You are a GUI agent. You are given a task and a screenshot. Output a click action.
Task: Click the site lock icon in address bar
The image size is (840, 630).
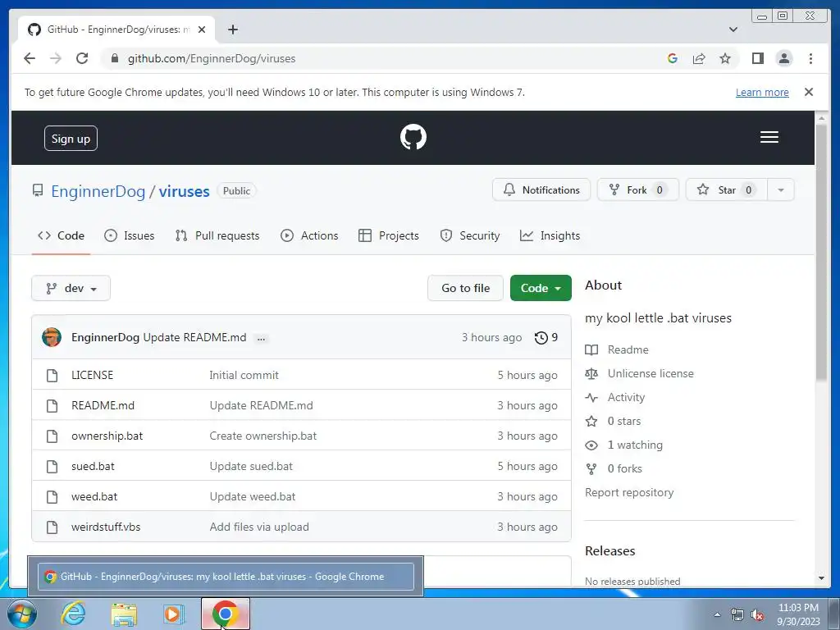114,58
